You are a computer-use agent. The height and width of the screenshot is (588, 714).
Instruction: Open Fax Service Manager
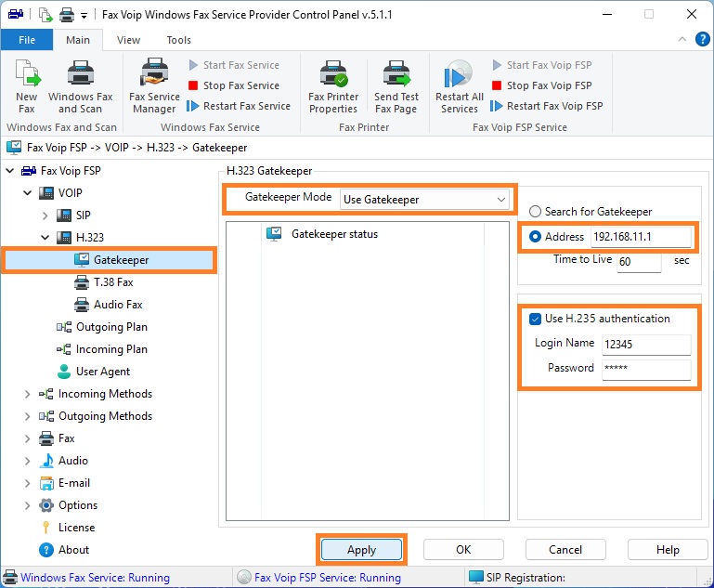pos(154,86)
